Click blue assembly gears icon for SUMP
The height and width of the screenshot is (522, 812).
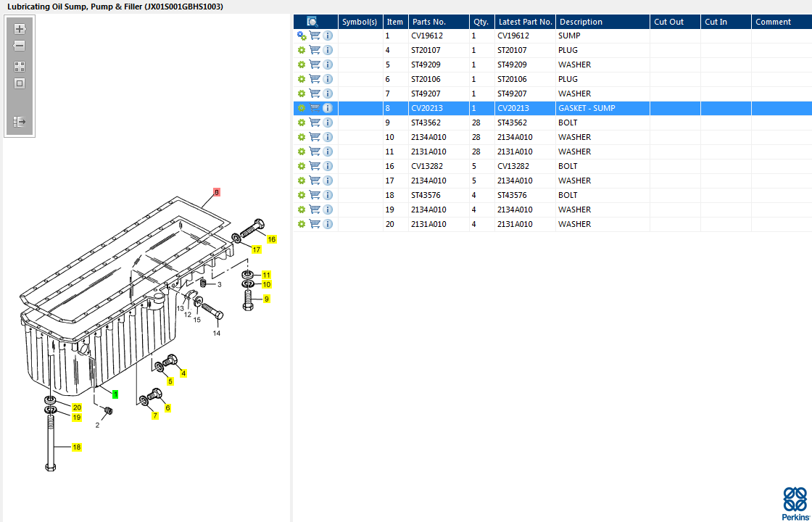pyautogui.click(x=302, y=36)
